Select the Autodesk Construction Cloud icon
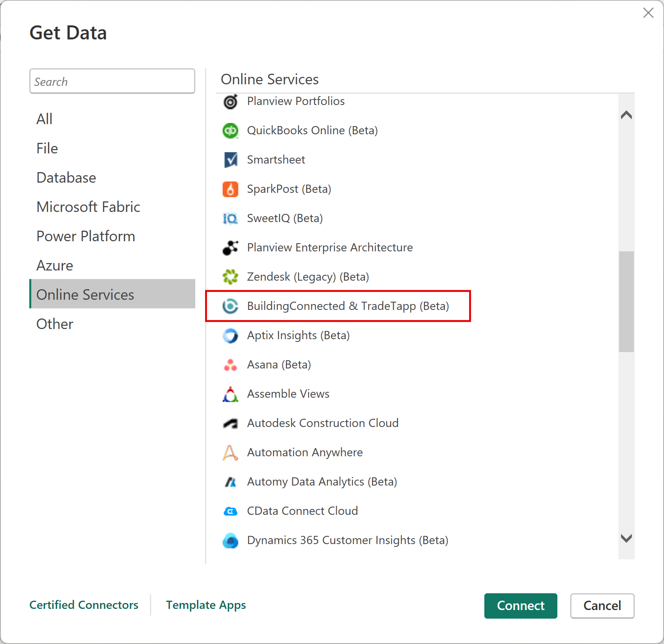 click(x=230, y=423)
